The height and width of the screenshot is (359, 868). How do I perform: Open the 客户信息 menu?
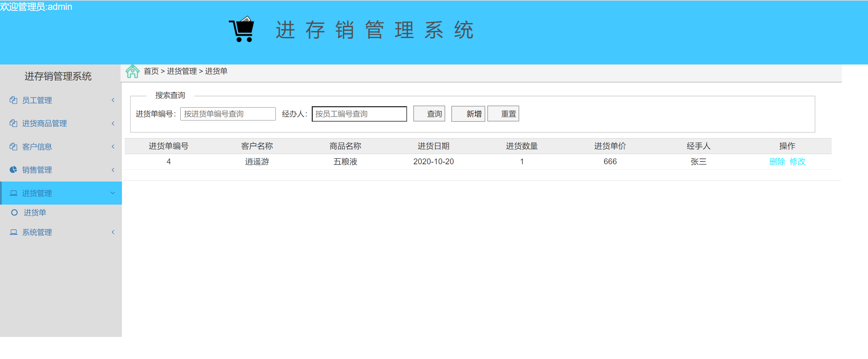(x=61, y=147)
